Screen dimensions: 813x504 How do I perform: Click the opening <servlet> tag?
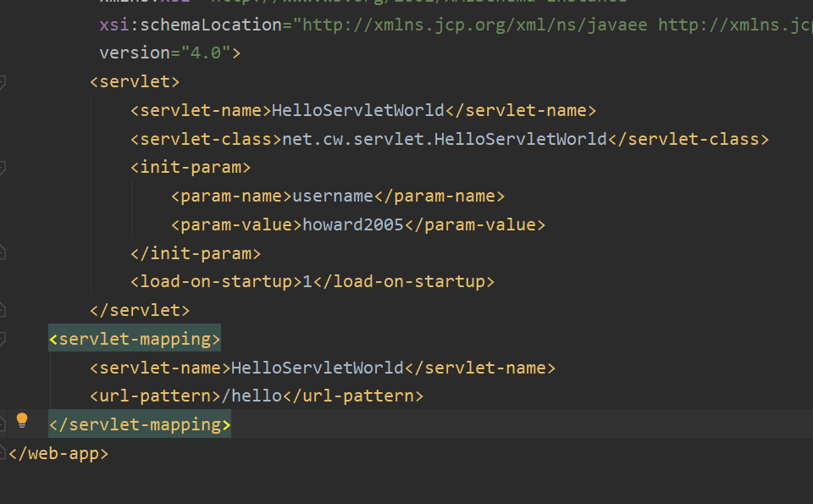point(135,81)
